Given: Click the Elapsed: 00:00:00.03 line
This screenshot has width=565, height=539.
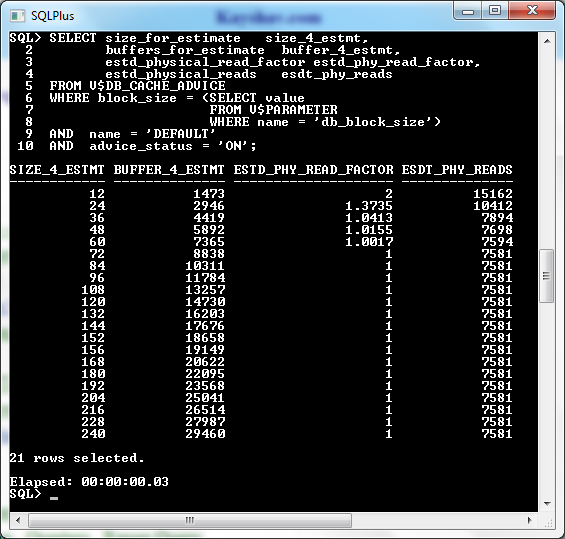Looking at the screenshot, I should 89,482.
